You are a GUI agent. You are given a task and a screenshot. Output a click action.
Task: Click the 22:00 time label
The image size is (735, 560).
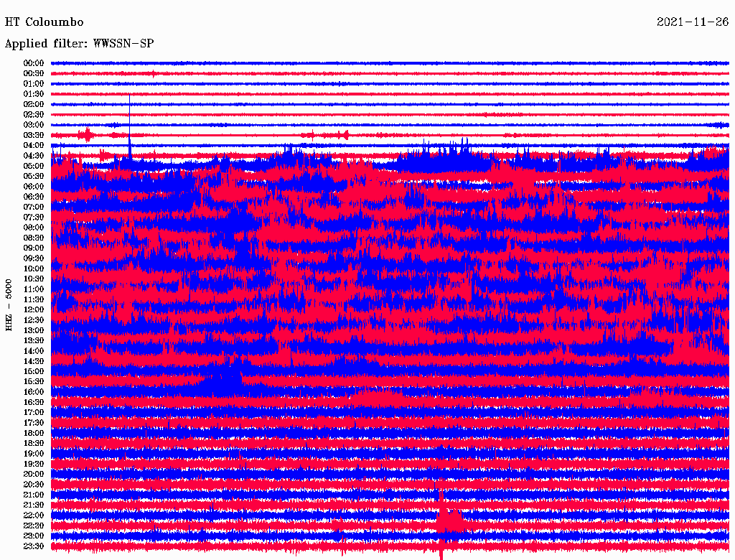coord(34,515)
